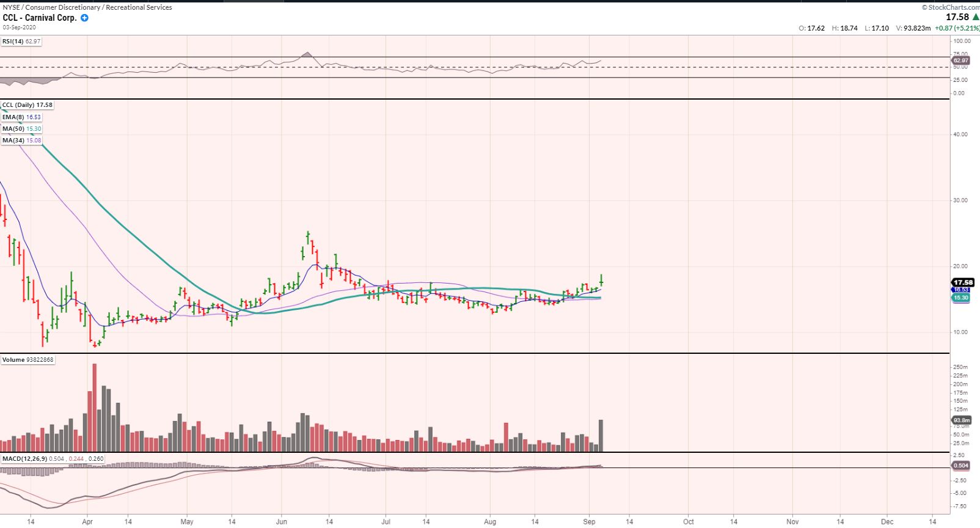980x528 pixels.
Task: Click the Jul label on the date axis
Action: [386, 522]
